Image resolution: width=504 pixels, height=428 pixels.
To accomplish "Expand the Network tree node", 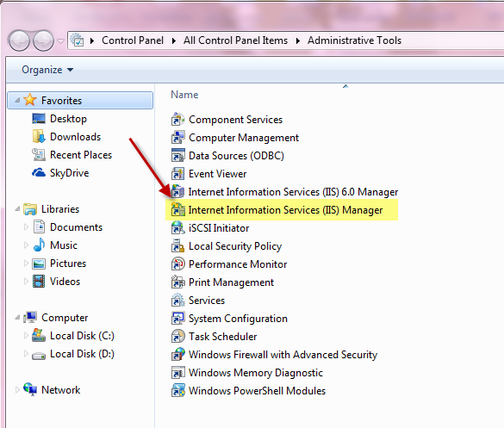I will [x=17, y=390].
